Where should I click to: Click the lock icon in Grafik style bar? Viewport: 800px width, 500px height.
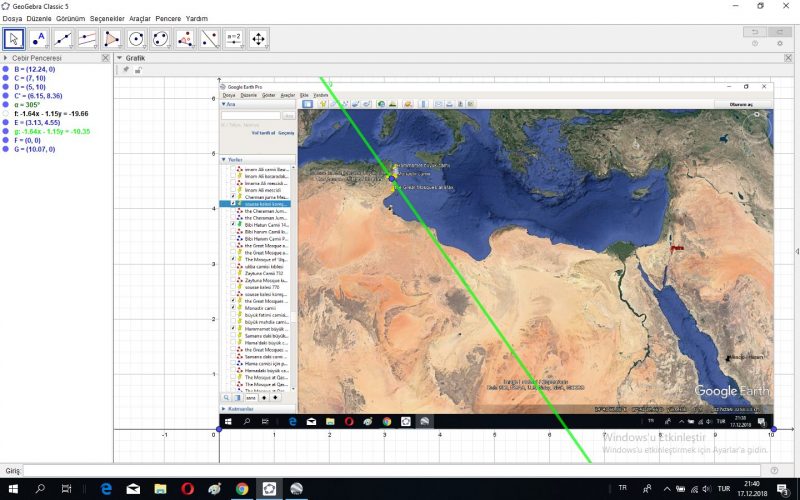click(138, 70)
